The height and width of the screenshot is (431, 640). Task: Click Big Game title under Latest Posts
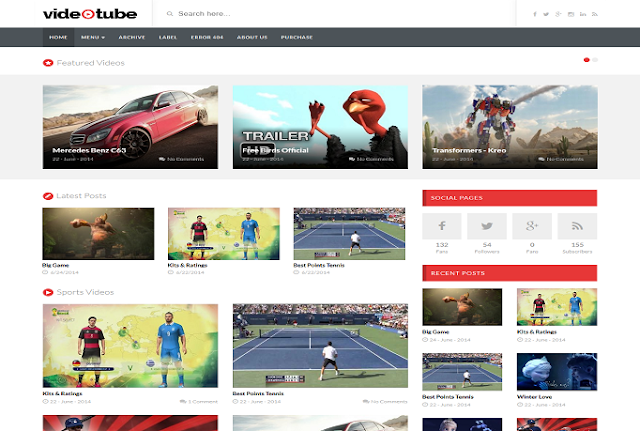click(56, 265)
